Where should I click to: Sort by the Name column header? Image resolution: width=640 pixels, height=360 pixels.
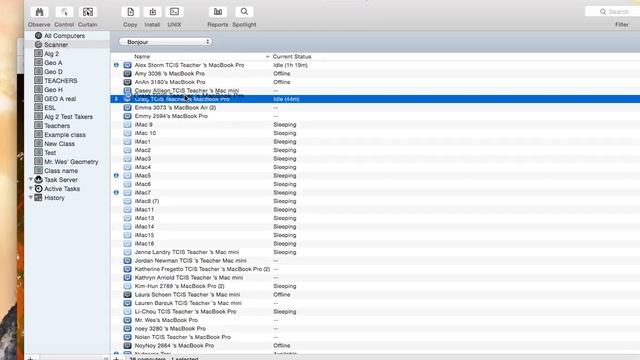pos(142,56)
